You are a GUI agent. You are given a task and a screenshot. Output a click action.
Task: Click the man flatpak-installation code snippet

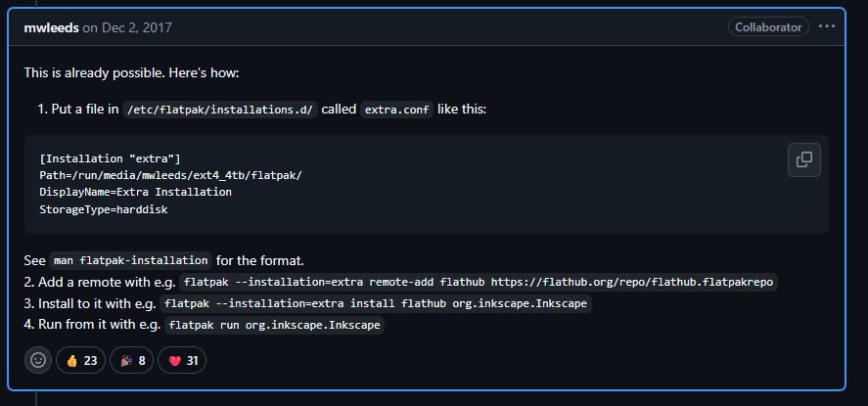pos(130,260)
